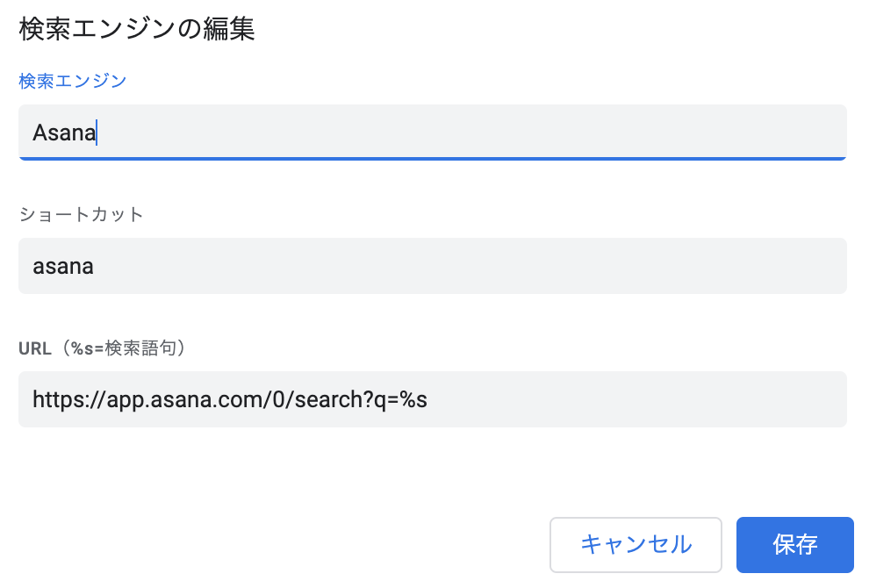This screenshot has width=869, height=588.
Task: Click the キャンセル button
Action: pyautogui.click(x=636, y=545)
